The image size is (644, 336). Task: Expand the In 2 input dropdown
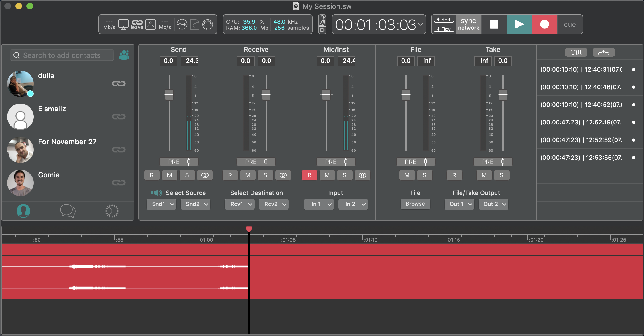(x=353, y=204)
